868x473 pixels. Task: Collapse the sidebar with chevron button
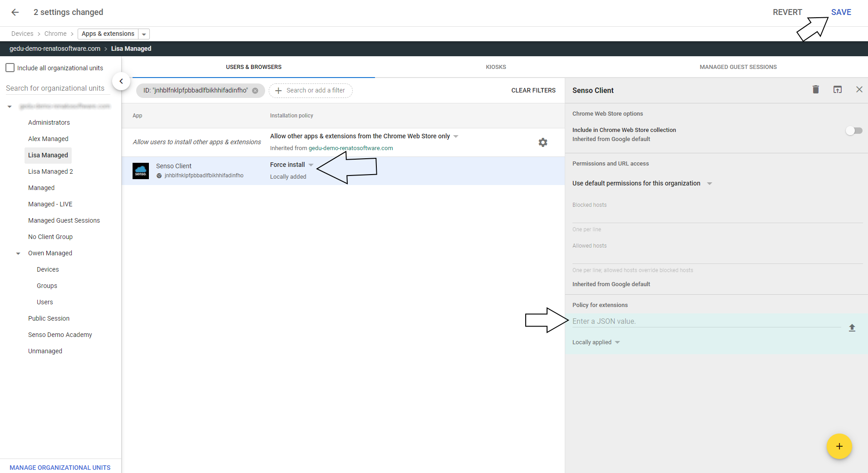121,81
